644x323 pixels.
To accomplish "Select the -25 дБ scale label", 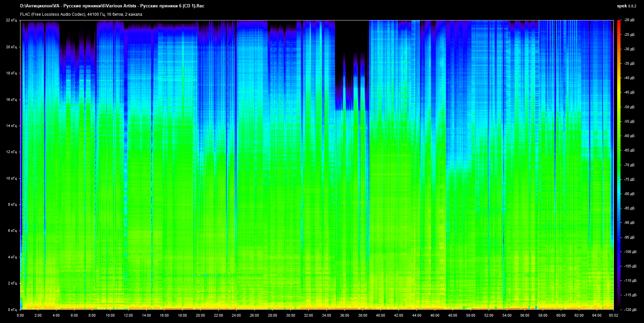I will [x=629, y=35].
